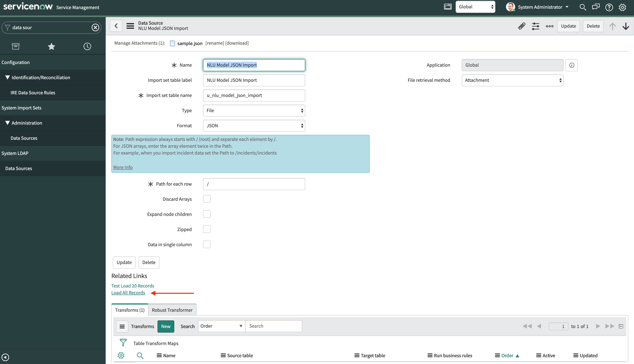This screenshot has height=364, width=634.
Task: Click Delete button in header
Action: point(593,26)
